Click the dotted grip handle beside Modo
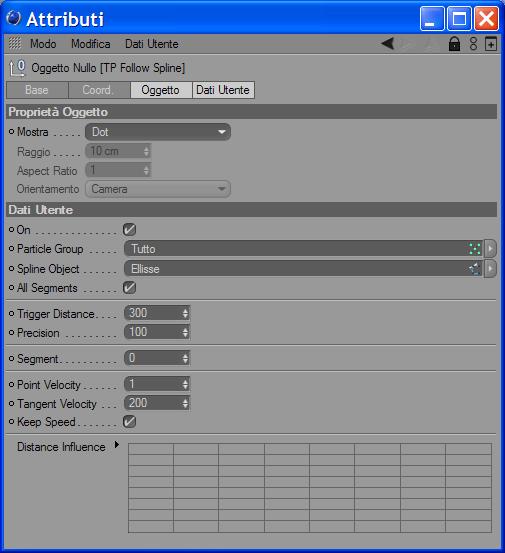Viewport: 505px width, 553px height. pos(14,43)
